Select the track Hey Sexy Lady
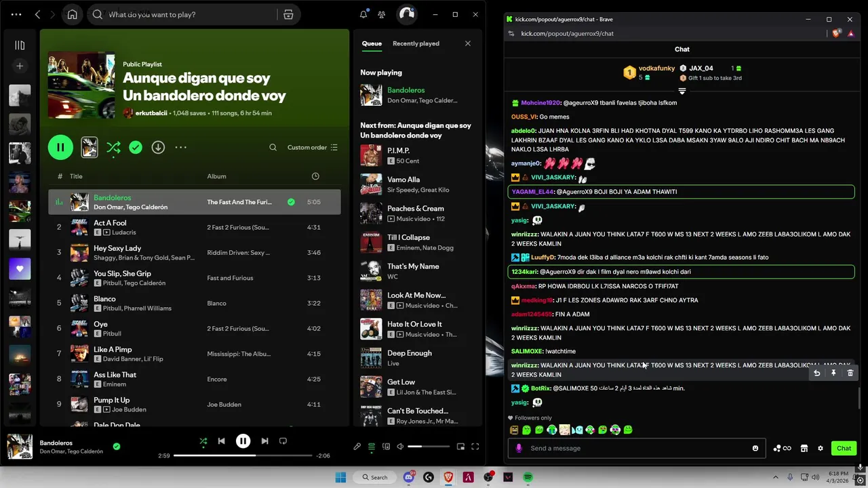868x488 pixels. (x=194, y=252)
